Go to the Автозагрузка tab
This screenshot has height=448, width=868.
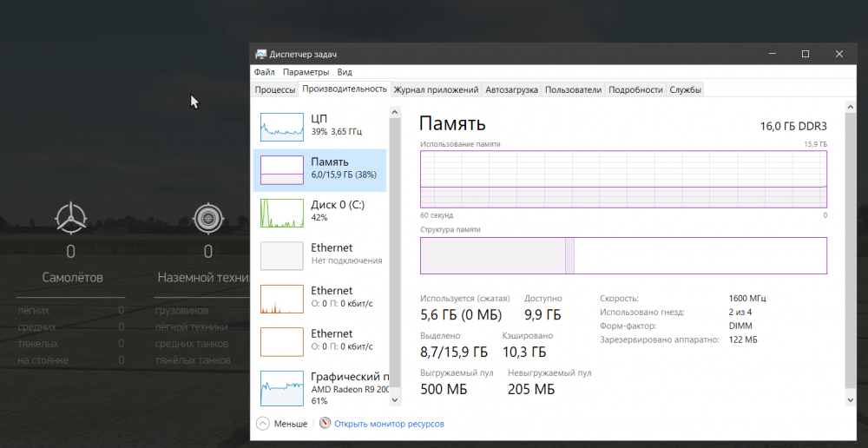[512, 89]
